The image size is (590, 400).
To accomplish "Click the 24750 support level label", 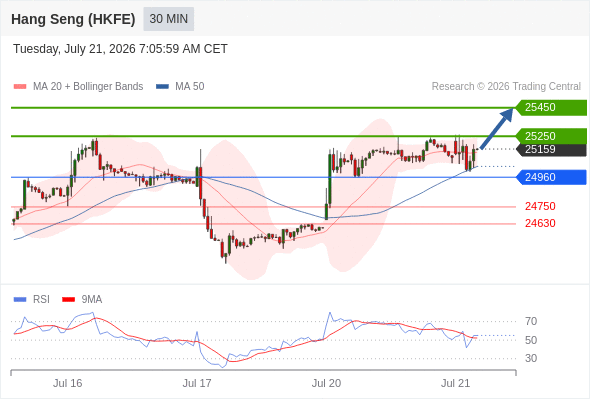I will point(540,206).
